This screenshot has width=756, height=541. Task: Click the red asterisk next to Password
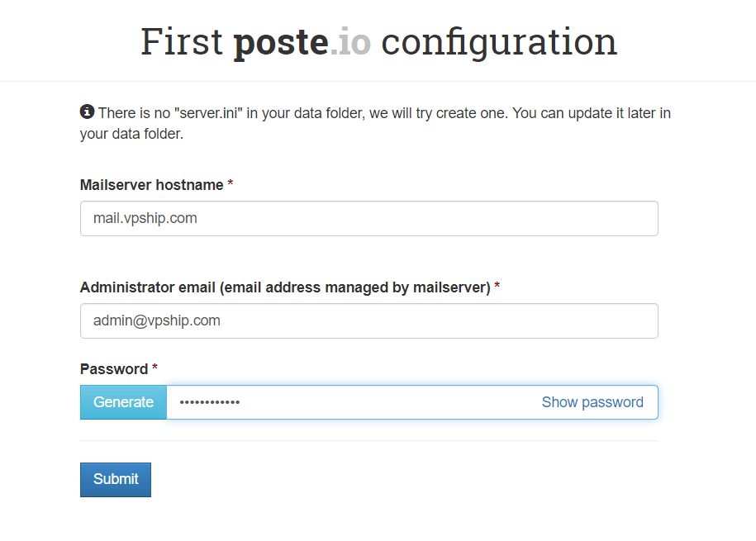[x=155, y=368]
